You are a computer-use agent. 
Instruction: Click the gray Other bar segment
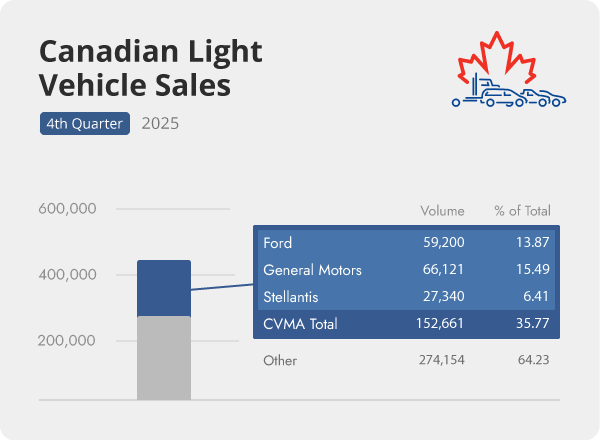(x=163, y=357)
